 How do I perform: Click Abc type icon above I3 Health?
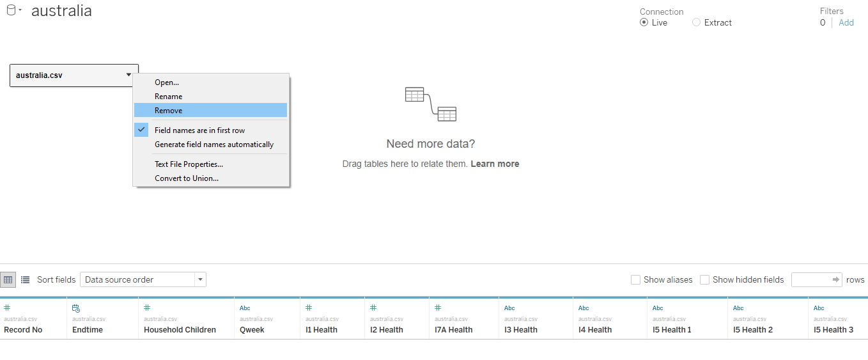coord(509,308)
